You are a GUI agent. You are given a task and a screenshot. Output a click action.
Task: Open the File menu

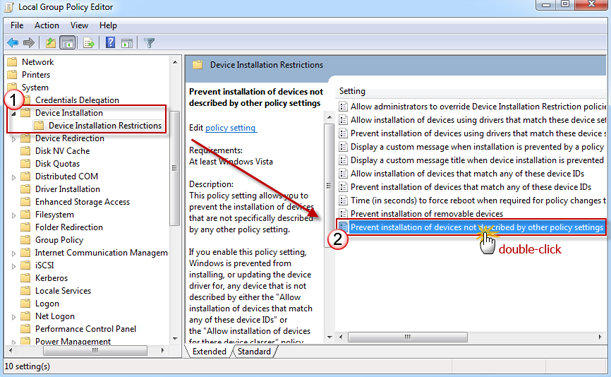(17, 25)
